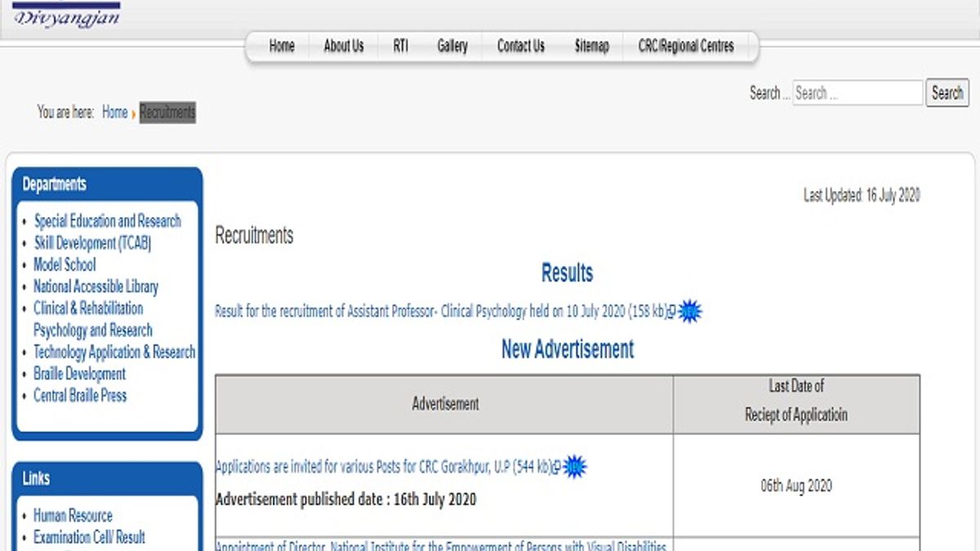The width and height of the screenshot is (980, 551).
Task: Select the RTI menu item
Action: coord(400,47)
